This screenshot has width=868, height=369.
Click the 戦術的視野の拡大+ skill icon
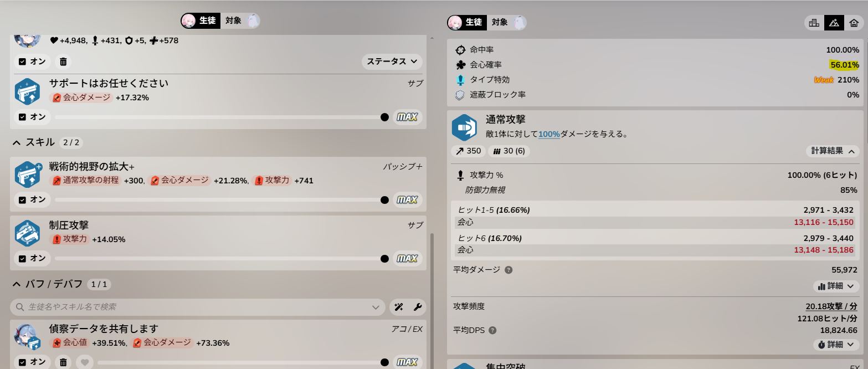click(27, 174)
